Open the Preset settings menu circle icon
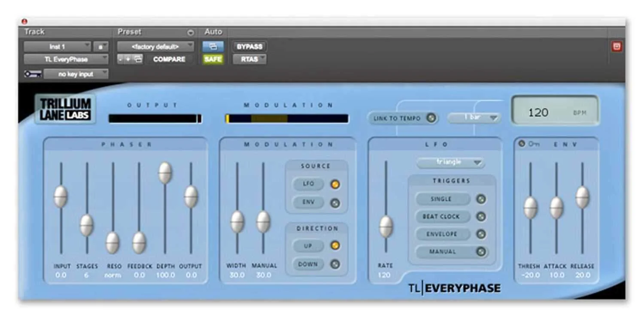 pos(191,33)
